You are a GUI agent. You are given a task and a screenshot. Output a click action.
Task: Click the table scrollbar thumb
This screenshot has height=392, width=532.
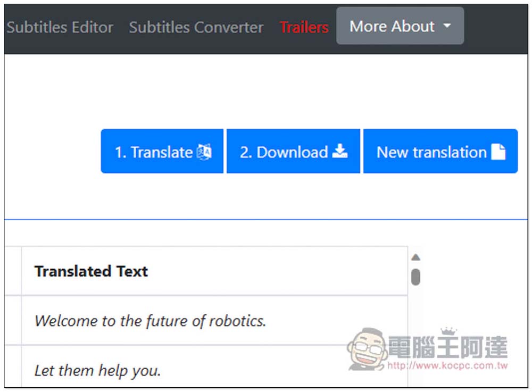(x=416, y=277)
